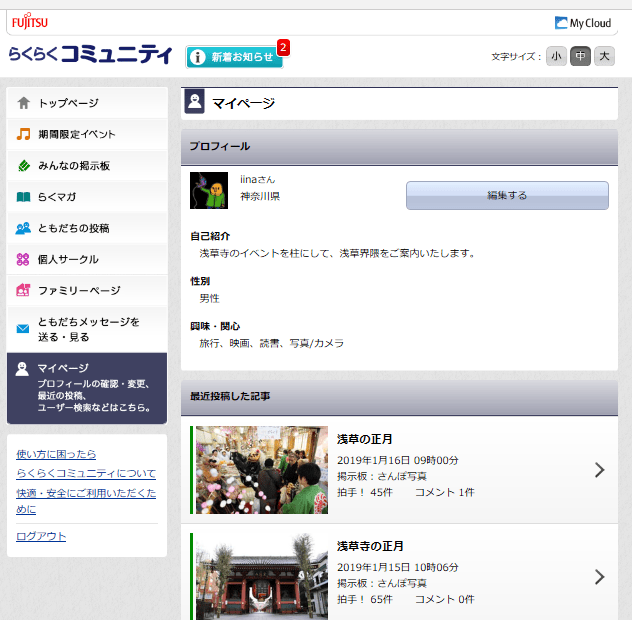The width and height of the screenshot is (633, 620).
Task: Click the envelope icon for ともだちメッセージ
Action: pyautogui.click(x=23, y=329)
